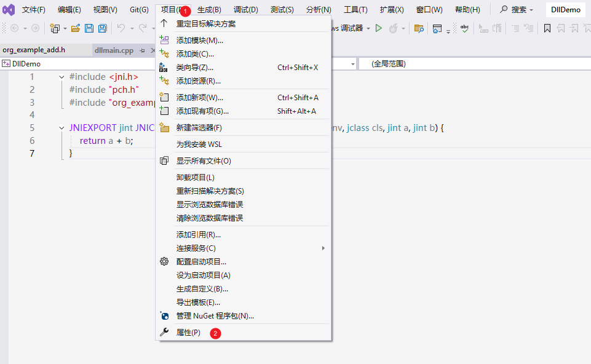Toggle bookmark with the bookmark icon
The image size is (591, 364).
[547, 28]
